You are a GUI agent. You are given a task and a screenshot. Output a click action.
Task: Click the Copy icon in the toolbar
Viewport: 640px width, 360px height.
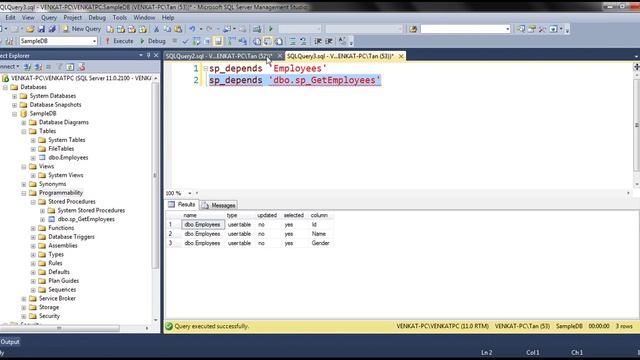[167, 29]
